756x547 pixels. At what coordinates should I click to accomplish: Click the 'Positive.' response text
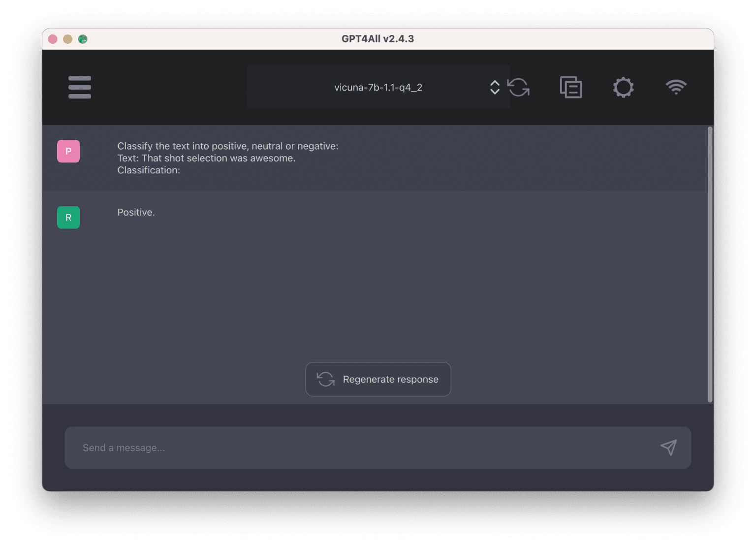(136, 212)
